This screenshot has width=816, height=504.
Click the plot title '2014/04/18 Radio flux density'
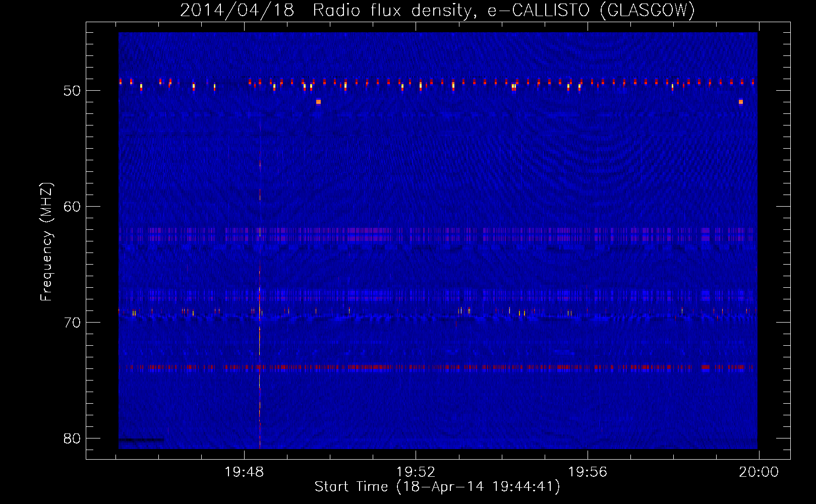pos(328,10)
